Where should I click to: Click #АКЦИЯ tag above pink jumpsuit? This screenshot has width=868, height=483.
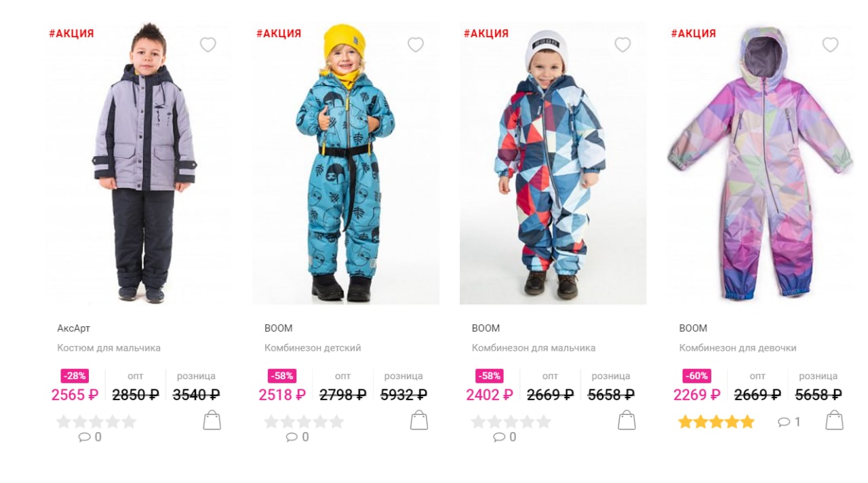tap(693, 33)
